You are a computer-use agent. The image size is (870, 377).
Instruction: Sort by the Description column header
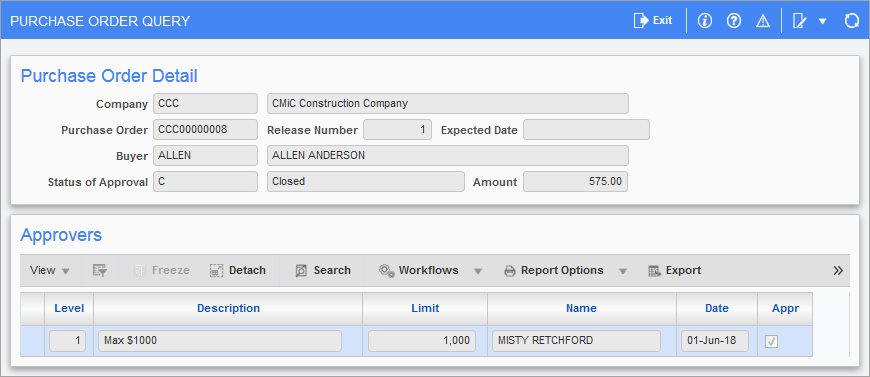pos(228,308)
